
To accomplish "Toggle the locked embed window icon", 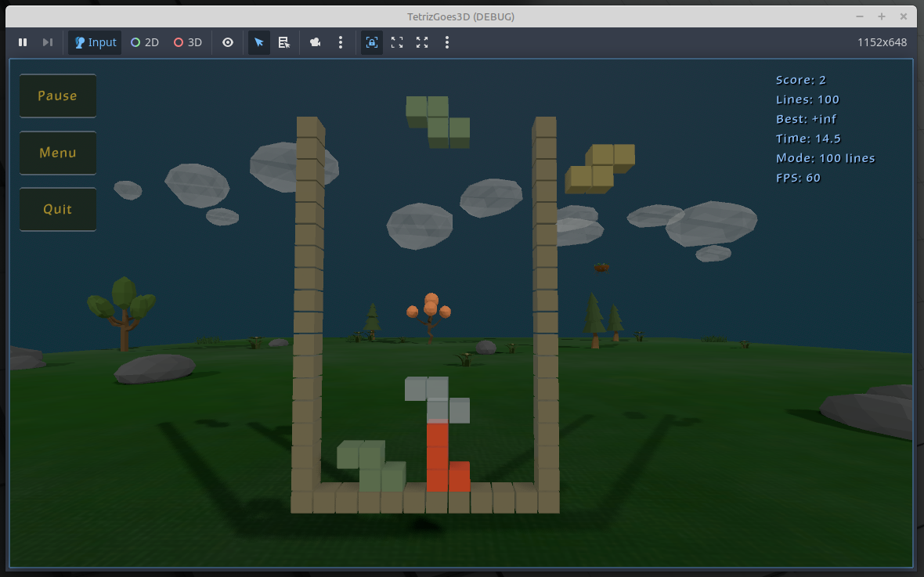I will 372,42.
